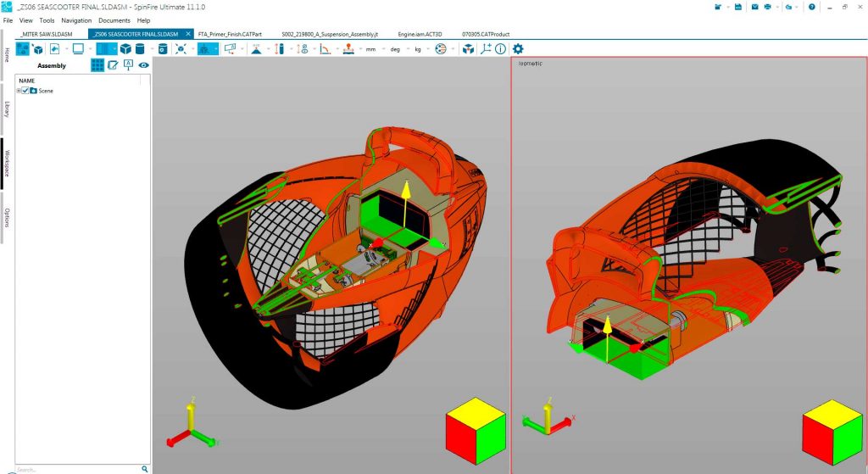Open the Navigation menu
The image size is (868, 474).
click(x=76, y=20)
